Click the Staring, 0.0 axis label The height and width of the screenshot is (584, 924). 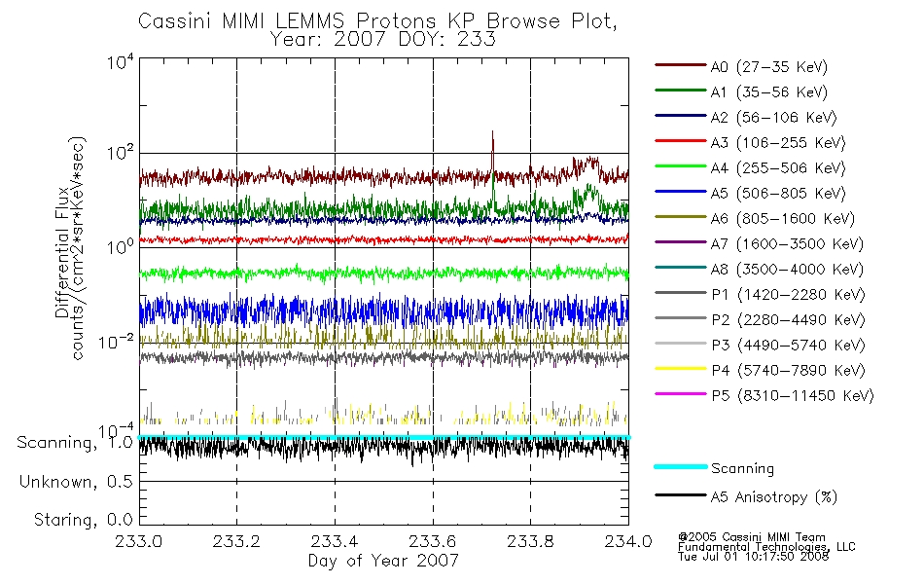coord(83,520)
